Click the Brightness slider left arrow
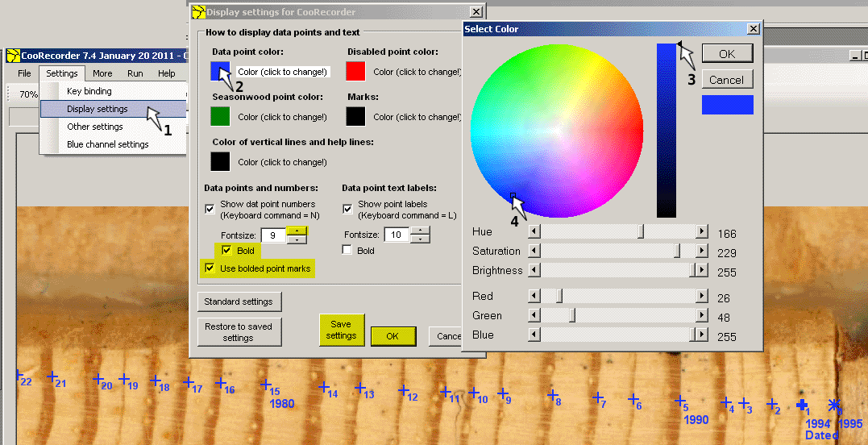 (534, 270)
